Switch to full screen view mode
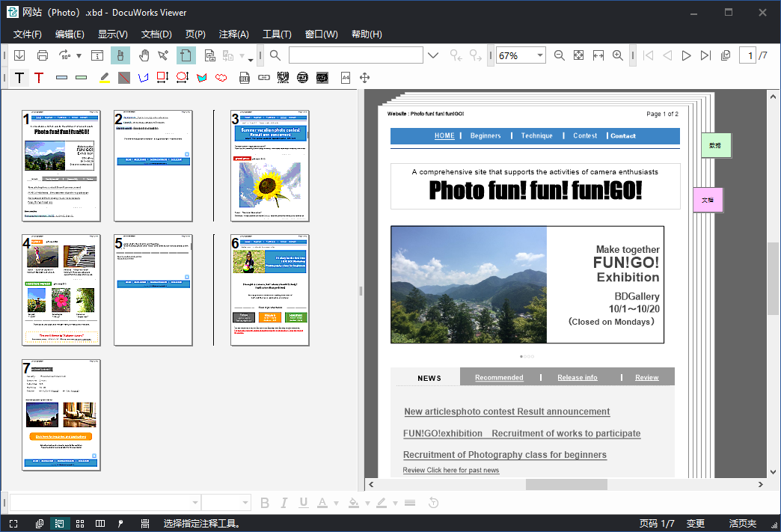781x532 pixels. tap(13, 524)
